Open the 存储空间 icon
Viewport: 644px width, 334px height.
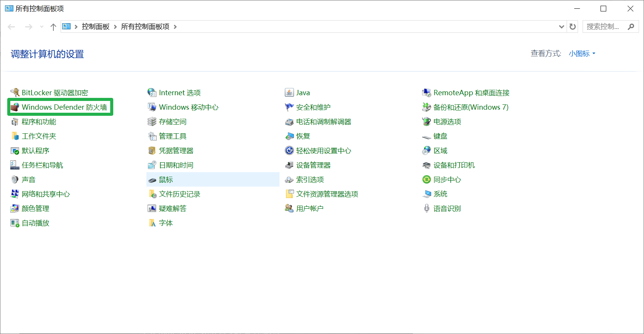(x=152, y=121)
